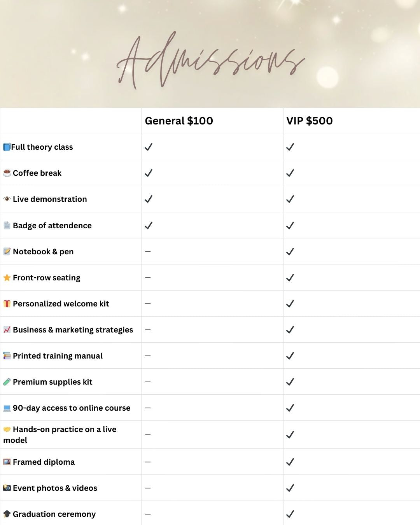Click the General dash for Premium supplies kit
This screenshot has width=420, height=525.
pos(148,382)
